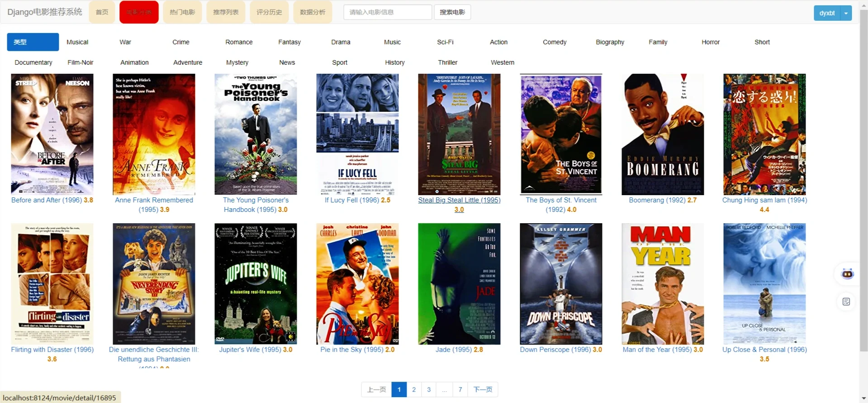The image size is (868, 403).
Task: Open the Flirting with Disaster poster
Action: pos(52,284)
